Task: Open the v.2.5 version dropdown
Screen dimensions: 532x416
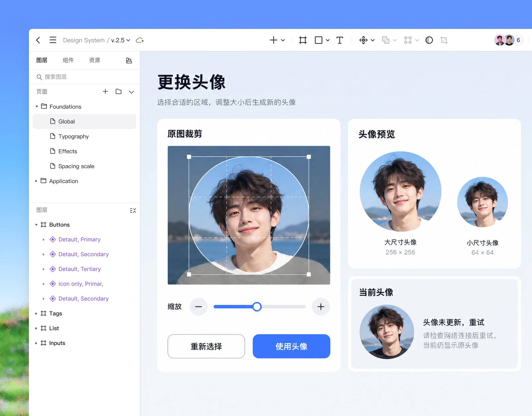Action: click(121, 40)
